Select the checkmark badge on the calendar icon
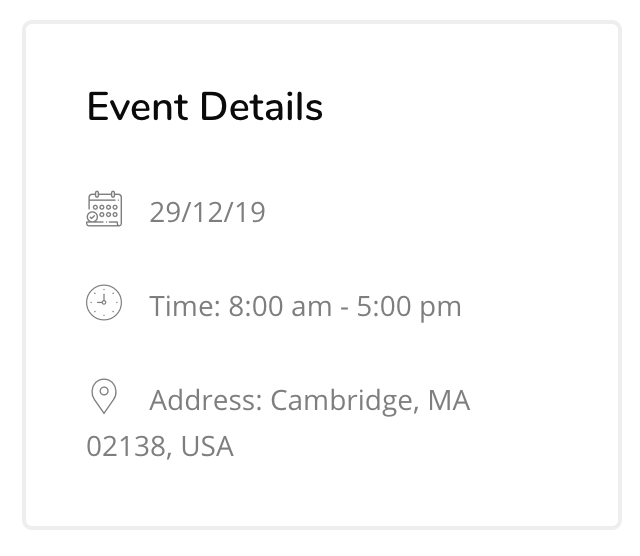 point(93,217)
